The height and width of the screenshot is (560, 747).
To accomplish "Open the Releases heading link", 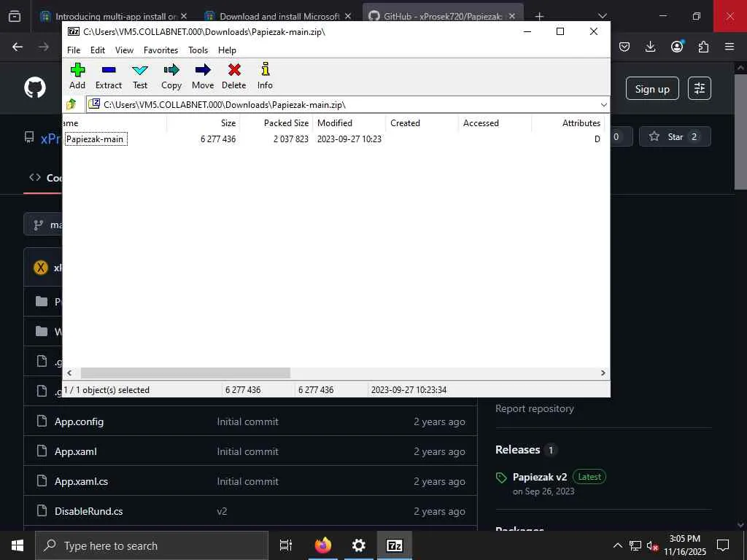I will pyautogui.click(x=518, y=450).
